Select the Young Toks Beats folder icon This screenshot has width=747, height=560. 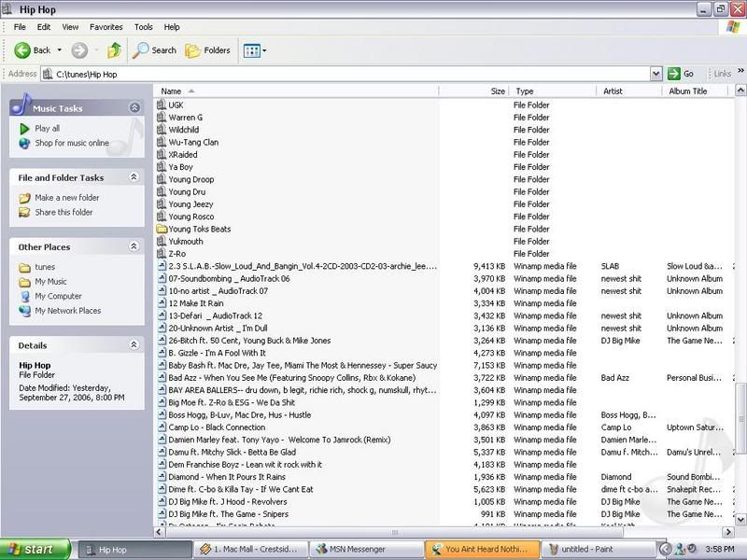click(x=162, y=229)
